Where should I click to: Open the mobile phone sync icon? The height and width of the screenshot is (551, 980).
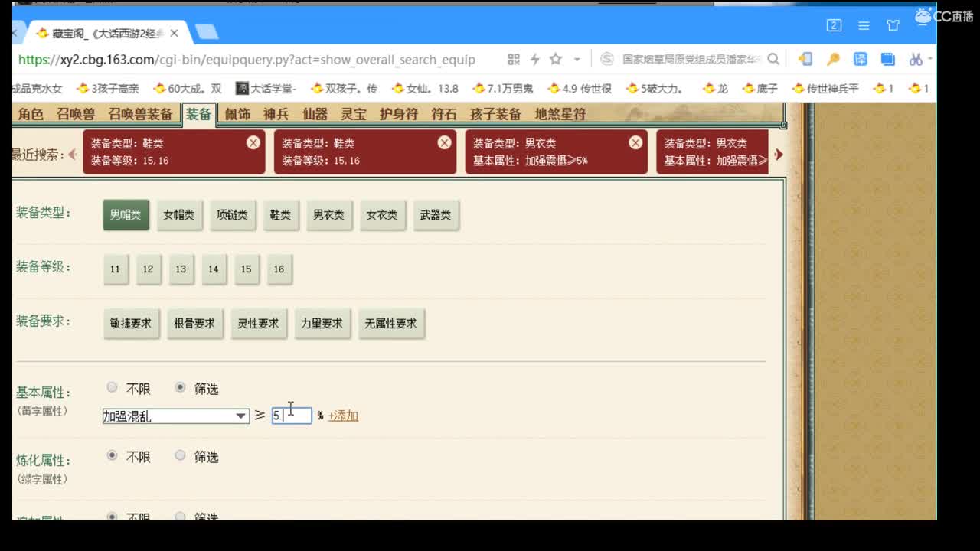coord(805,59)
